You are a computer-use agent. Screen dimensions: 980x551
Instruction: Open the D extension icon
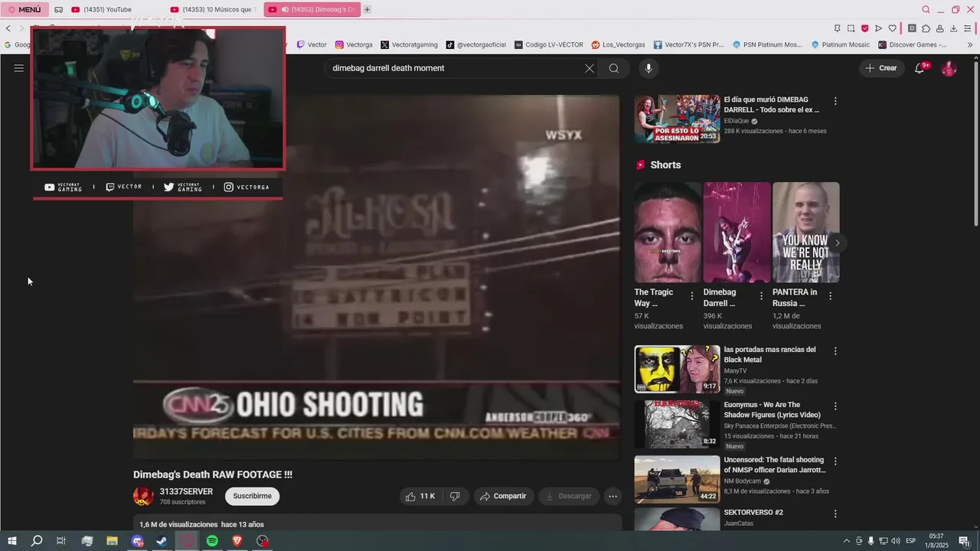pos(912,28)
